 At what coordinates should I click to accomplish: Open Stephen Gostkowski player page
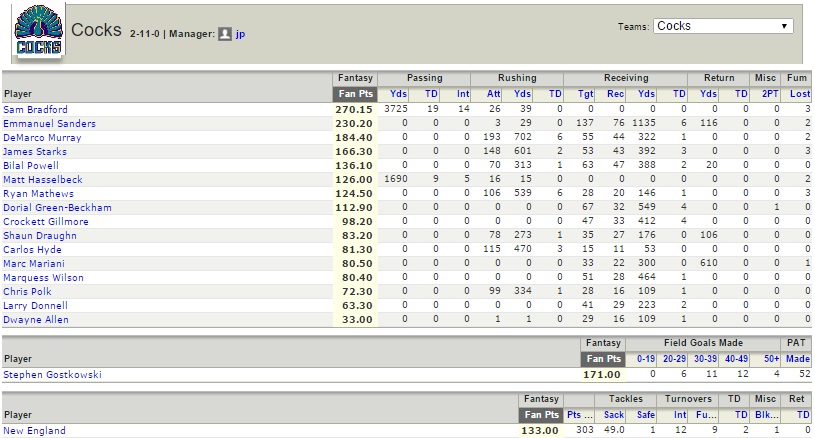point(52,375)
